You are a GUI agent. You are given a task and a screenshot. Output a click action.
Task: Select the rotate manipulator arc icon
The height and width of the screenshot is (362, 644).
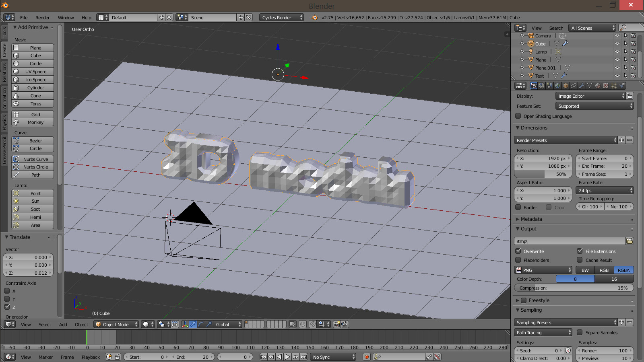pyautogui.click(x=201, y=324)
